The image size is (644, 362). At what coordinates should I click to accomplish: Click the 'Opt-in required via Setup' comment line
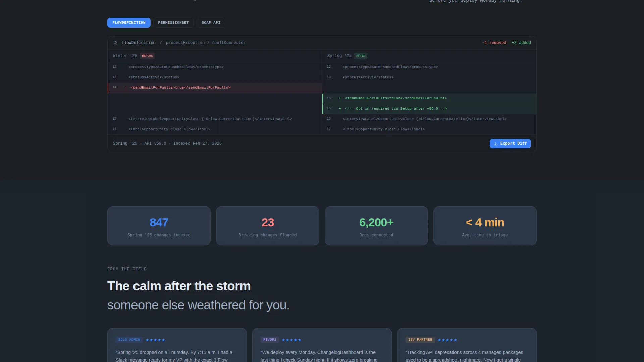[429, 109]
